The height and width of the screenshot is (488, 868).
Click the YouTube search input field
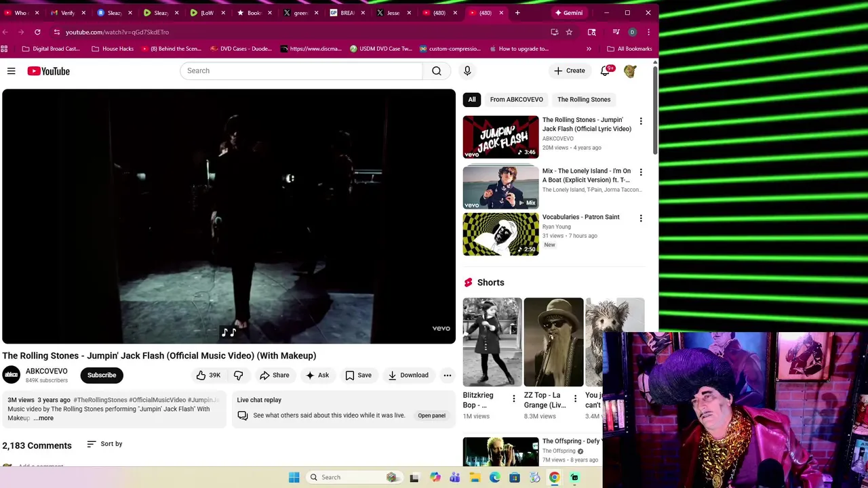click(301, 70)
